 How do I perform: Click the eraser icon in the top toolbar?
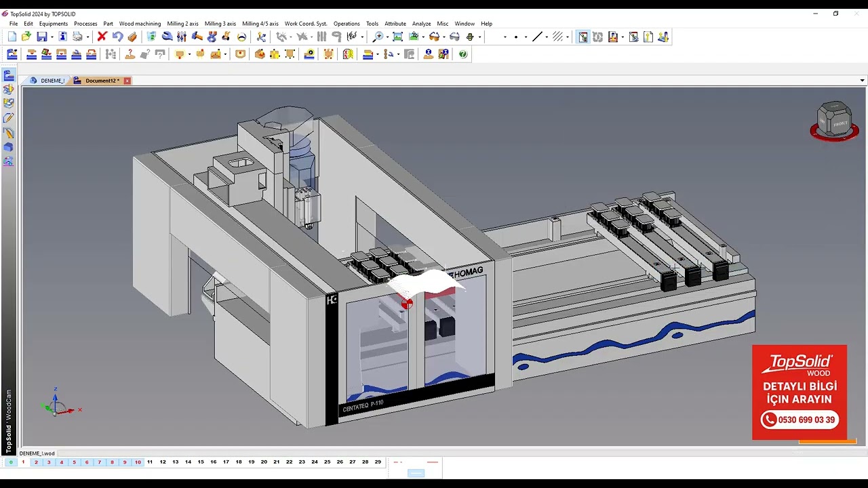tap(132, 37)
